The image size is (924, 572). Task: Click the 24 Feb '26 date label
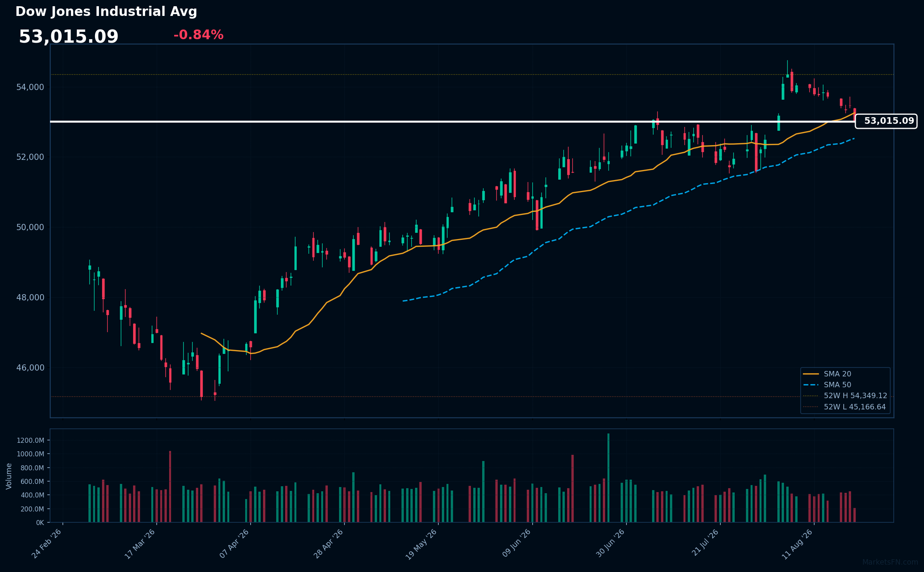[x=47, y=544]
